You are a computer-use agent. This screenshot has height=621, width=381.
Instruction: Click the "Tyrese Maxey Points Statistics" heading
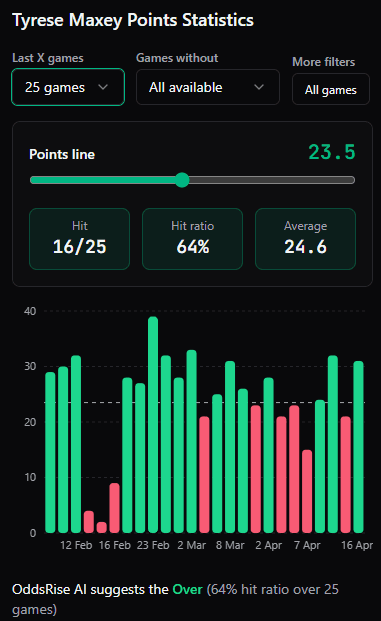tap(133, 20)
